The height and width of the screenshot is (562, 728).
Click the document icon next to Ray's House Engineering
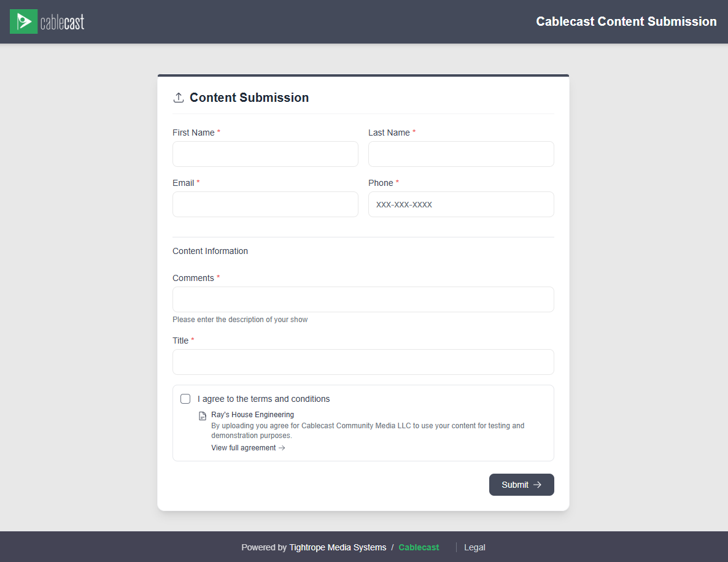point(203,416)
